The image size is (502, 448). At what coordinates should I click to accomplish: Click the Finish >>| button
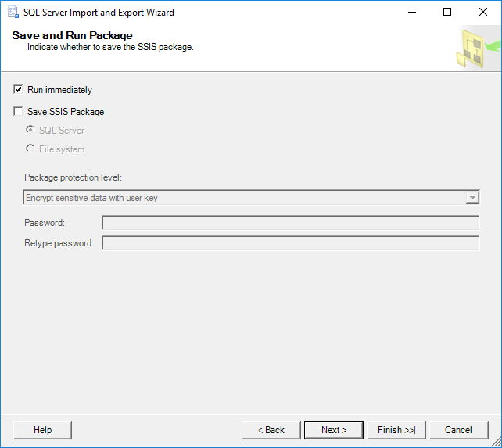pyautogui.click(x=396, y=430)
